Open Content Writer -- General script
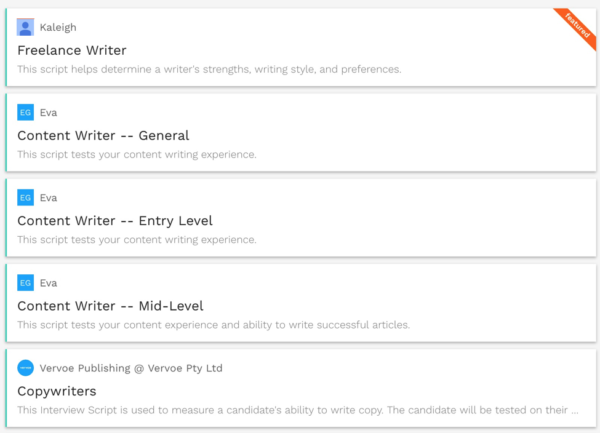600x433 pixels. (103, 135)
